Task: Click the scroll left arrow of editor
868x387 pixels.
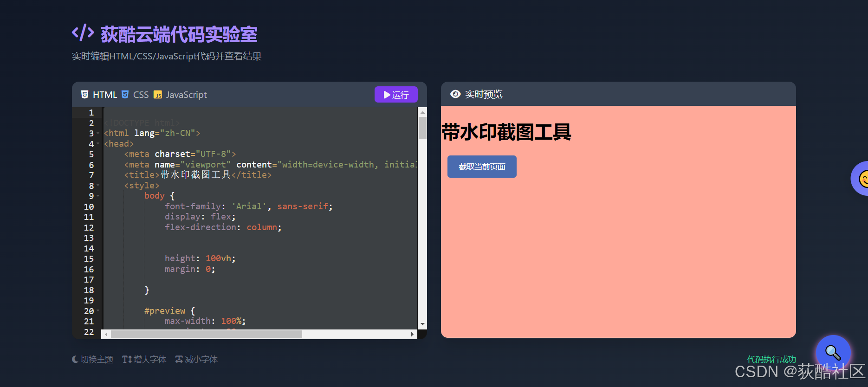Action: (x=106, y=334)
